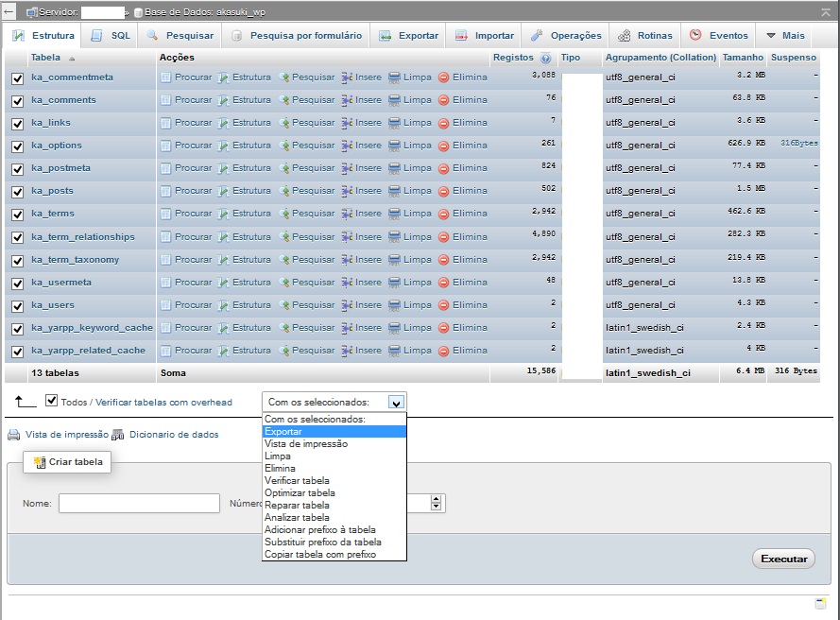The height and width of the screenshot is (620, 840).
Task: Uncheck the ka_users table checkbox
Action: [x=18, y=306]
